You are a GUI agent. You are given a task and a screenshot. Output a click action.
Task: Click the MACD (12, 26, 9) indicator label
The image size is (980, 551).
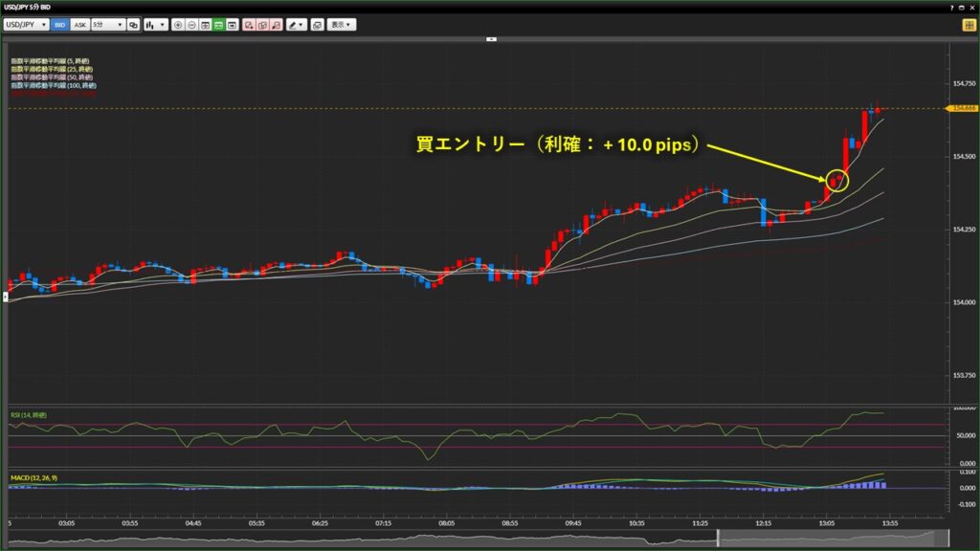33,475
